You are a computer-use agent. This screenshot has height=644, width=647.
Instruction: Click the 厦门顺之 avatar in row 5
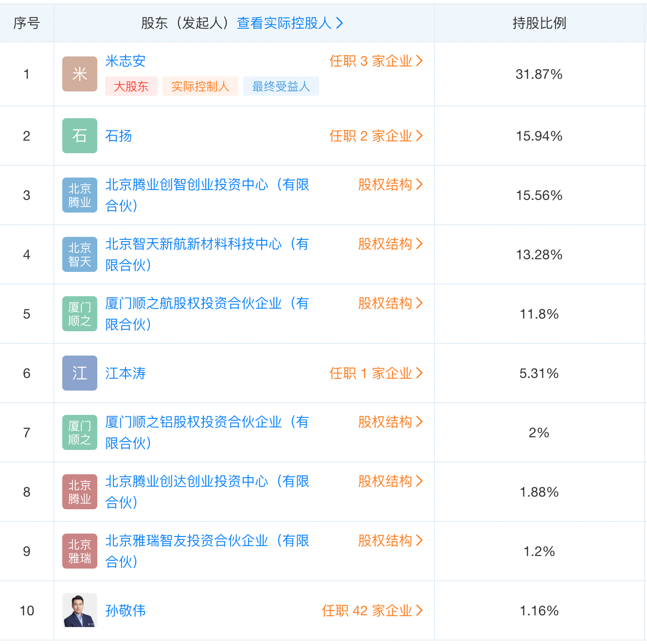pyautogui.click(x=80, y=314)
